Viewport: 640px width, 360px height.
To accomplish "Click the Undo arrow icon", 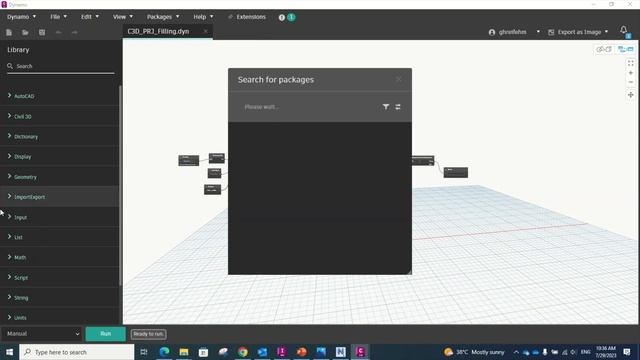I will [x=58, y=32].
